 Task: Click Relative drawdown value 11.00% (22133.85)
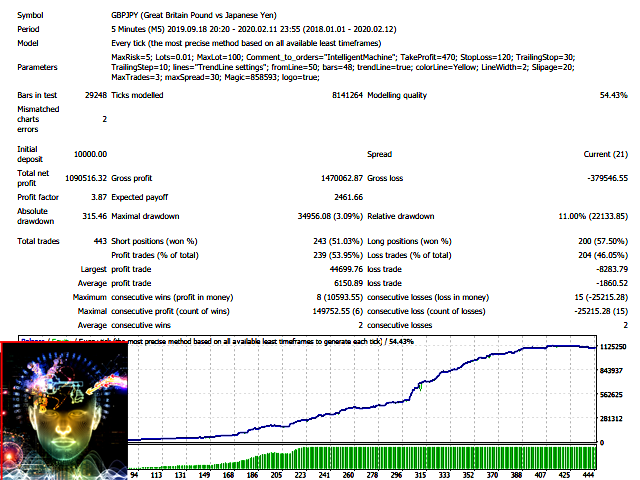tap(593, 216)
